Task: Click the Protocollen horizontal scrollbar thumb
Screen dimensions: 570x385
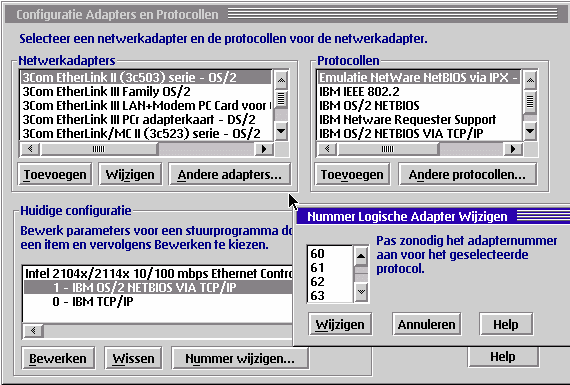Action: 388,149
